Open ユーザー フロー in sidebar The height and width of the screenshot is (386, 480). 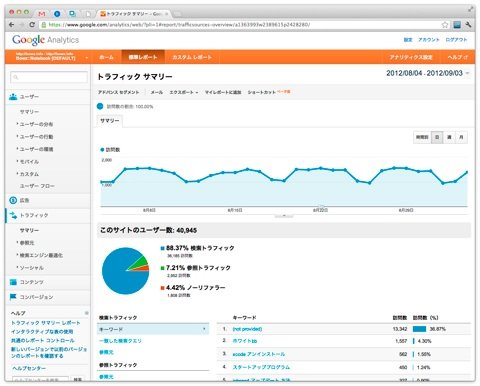tap(37, 186)
